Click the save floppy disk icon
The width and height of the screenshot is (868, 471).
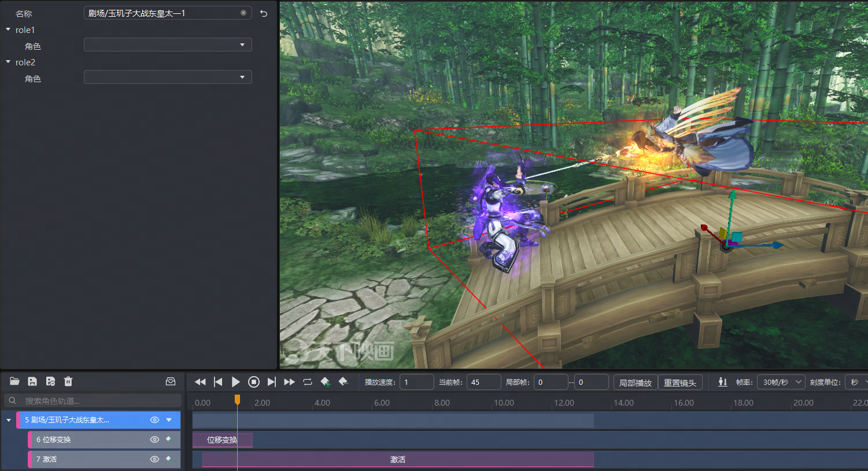coord(32,381)
